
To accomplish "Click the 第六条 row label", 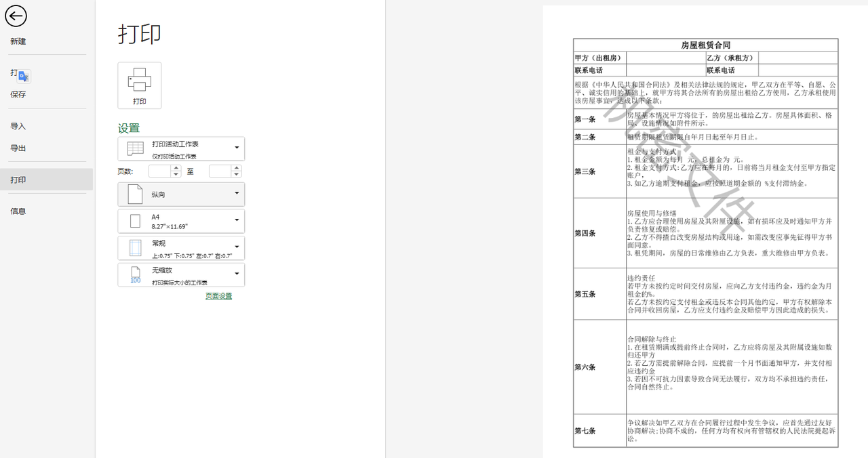I will click(585, 367).
